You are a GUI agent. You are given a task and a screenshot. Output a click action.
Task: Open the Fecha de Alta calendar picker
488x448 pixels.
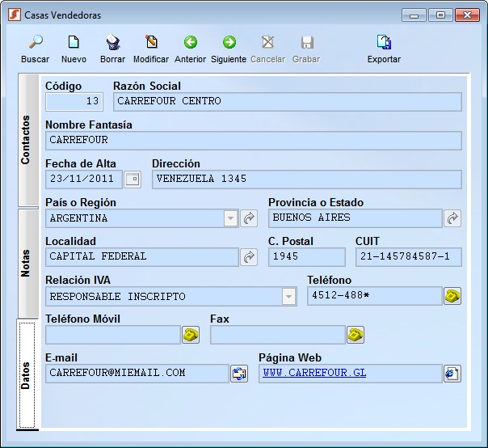pyautogui.click(x=133, y=180)
